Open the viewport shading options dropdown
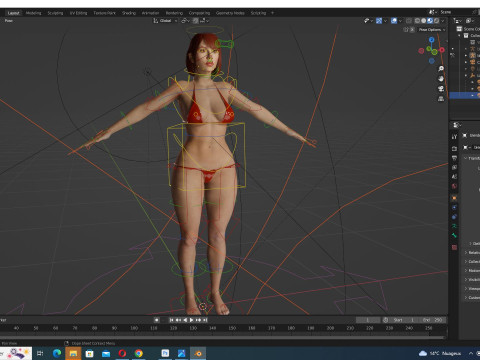 tap(442, 21)
